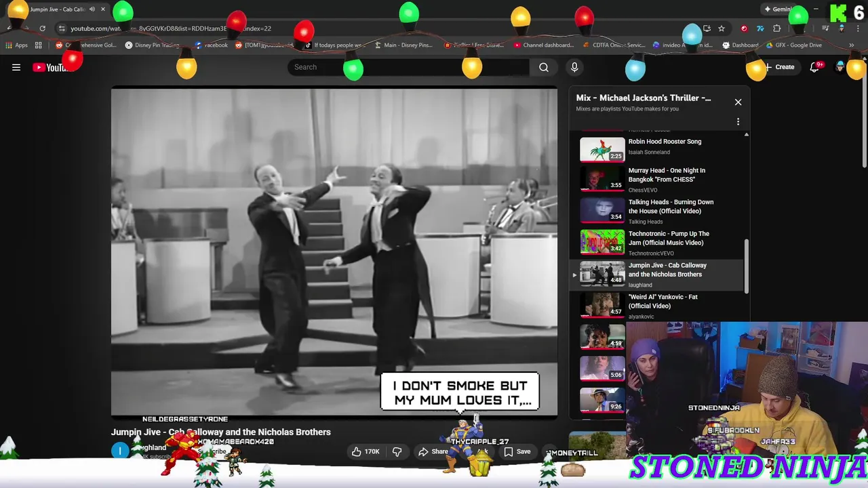
Task: Open Chrome profile avatar in toolbar
Action: click(x=842, y=28)
